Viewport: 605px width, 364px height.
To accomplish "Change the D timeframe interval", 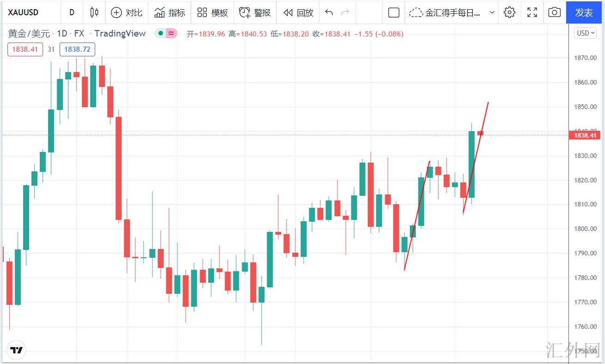I will (72, 12).
